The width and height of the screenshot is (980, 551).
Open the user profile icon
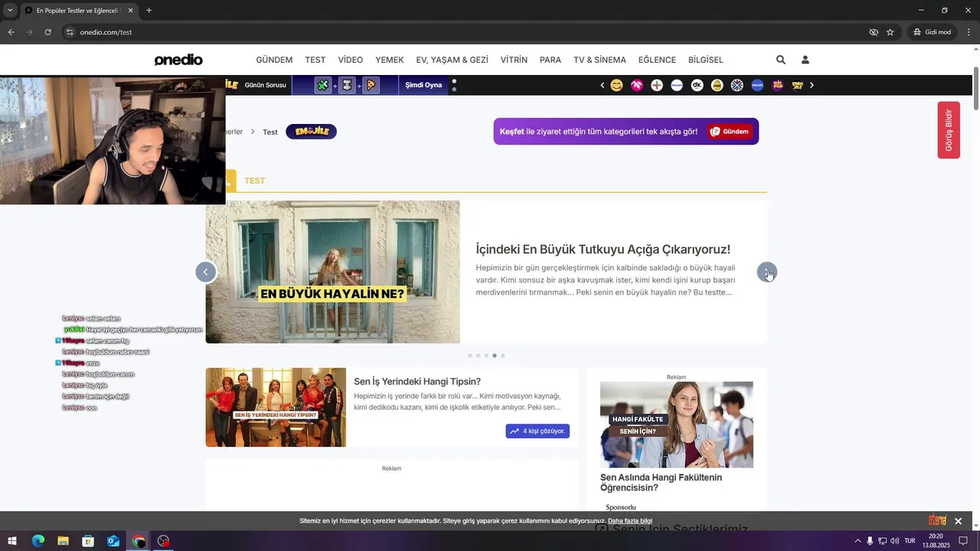(805, 60)
